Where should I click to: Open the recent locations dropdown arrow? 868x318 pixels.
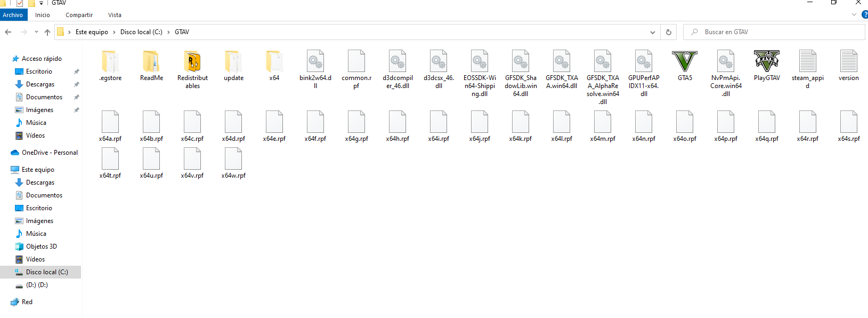(x=36, y=32)
